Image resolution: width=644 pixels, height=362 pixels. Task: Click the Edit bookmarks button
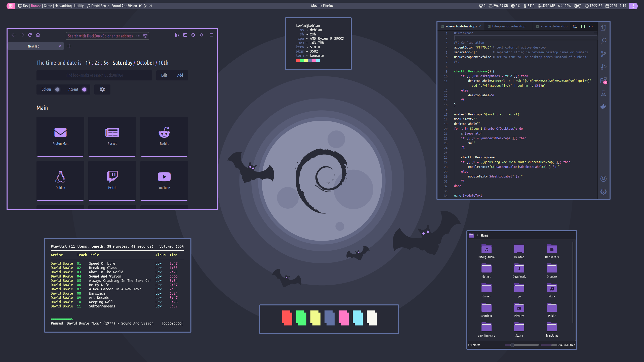click(164, 75)
